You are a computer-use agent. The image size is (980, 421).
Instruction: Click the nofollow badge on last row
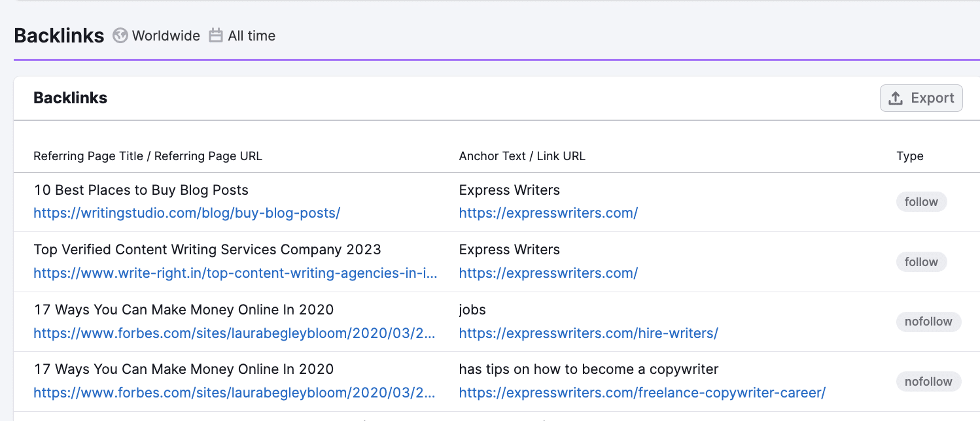coord(928,381)
